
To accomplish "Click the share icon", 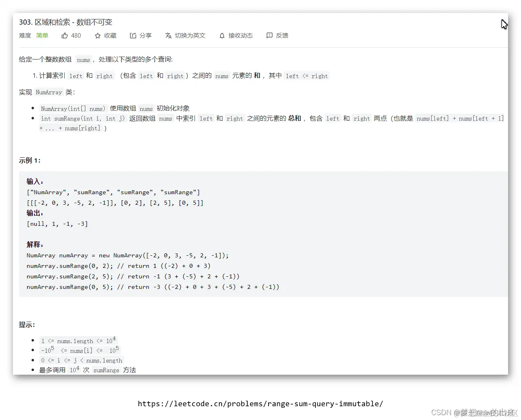I will [133, 36].
